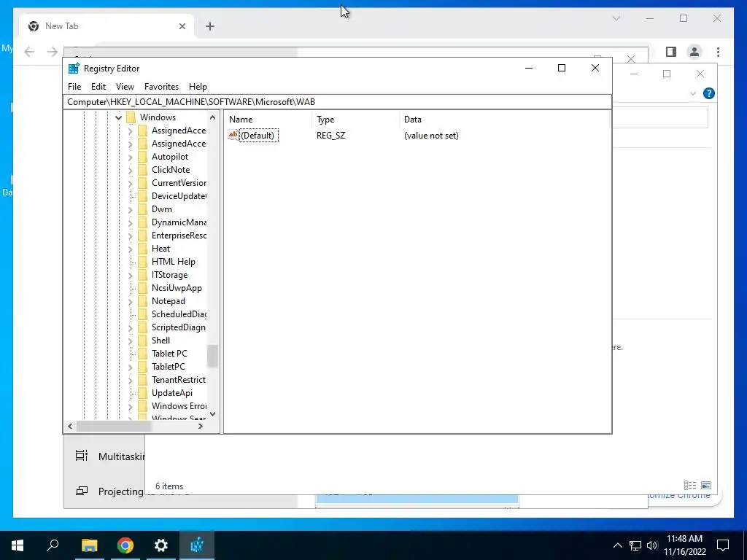Open a new Chrome tab with plus
Viewport: 747px width, 560px height.
pos(210,26)
